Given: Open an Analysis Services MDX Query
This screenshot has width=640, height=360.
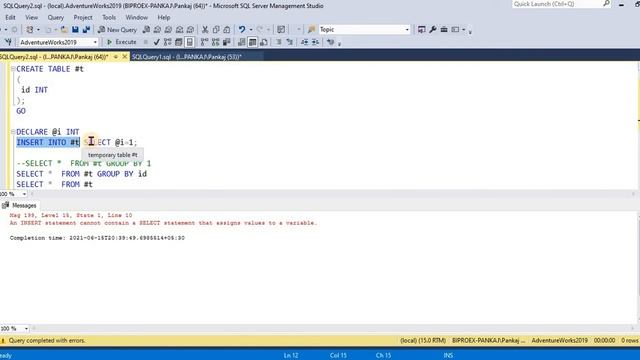Looking at the screenshot, I should (157, 29).
